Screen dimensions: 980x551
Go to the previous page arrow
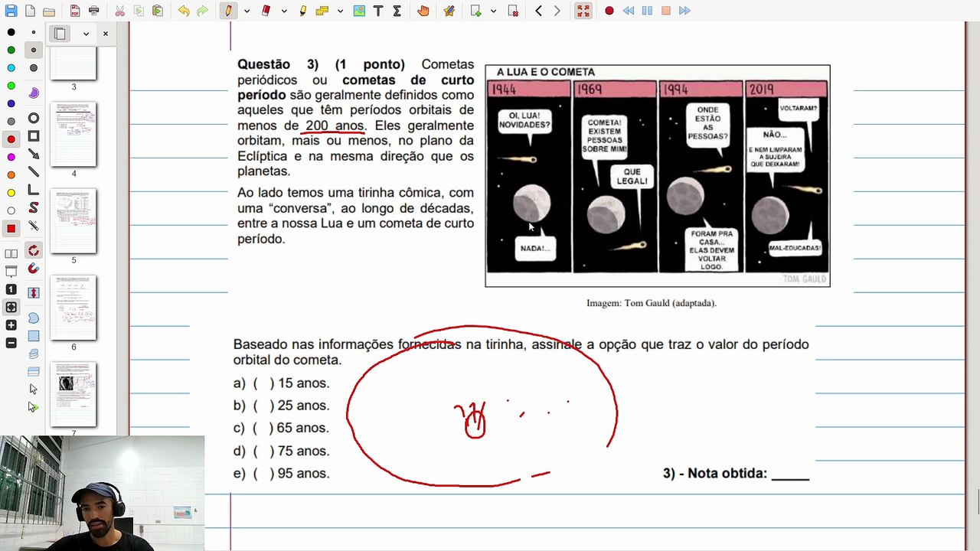pos(539,11)
